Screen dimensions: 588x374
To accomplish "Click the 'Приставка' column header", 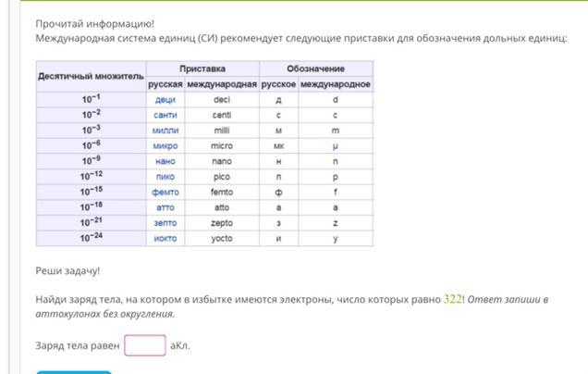I will [x=202, y=69].
